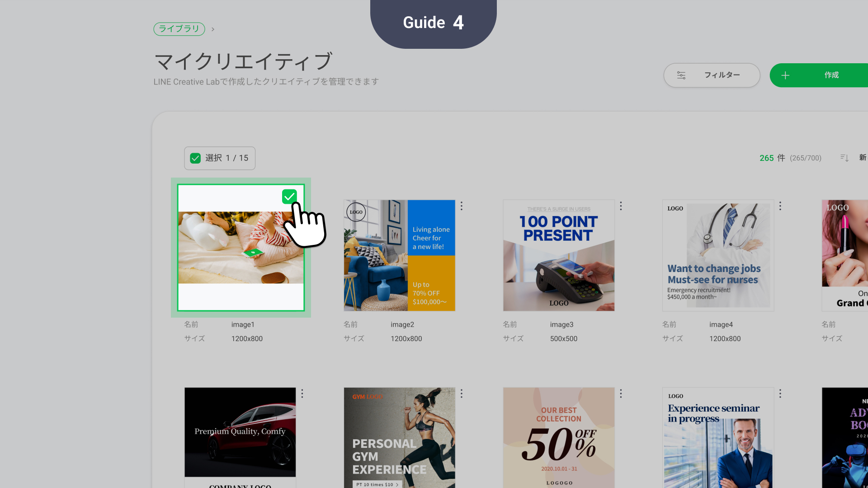This screenshot has width=868, height=488.
Task: Click the image2 name text
Action: pos(402,324)
